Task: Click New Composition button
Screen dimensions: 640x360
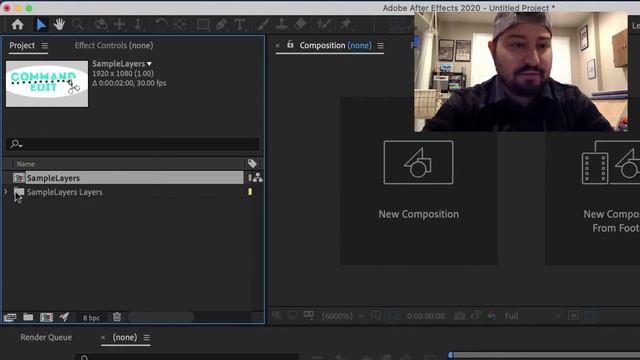Action: (418, 180)
